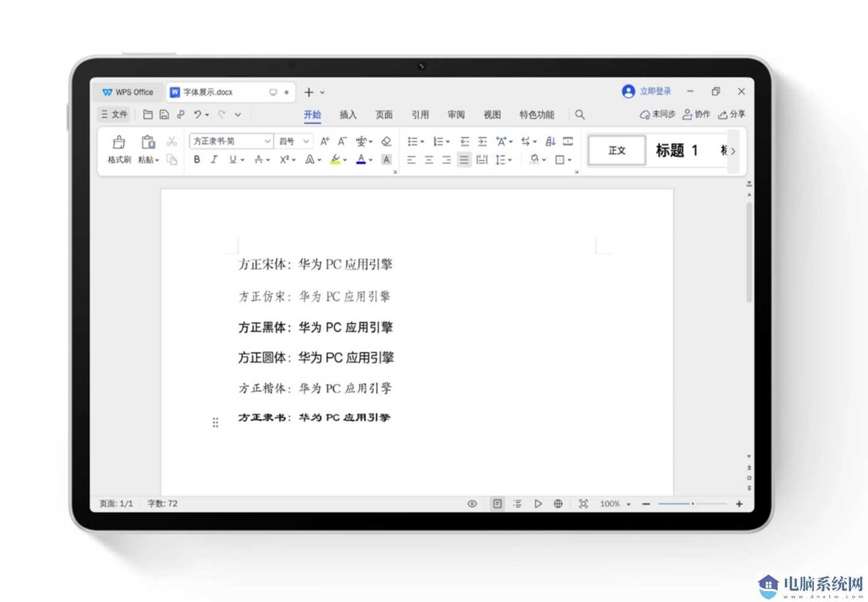Switch to the 审阅 tab
Viewport: 868px width, 602px height.
(x=456, y=114)
